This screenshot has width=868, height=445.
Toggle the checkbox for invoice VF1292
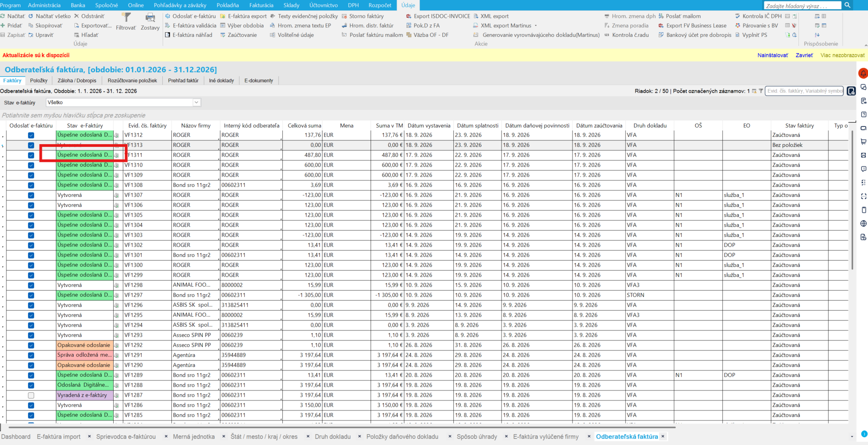click(31, 345)
